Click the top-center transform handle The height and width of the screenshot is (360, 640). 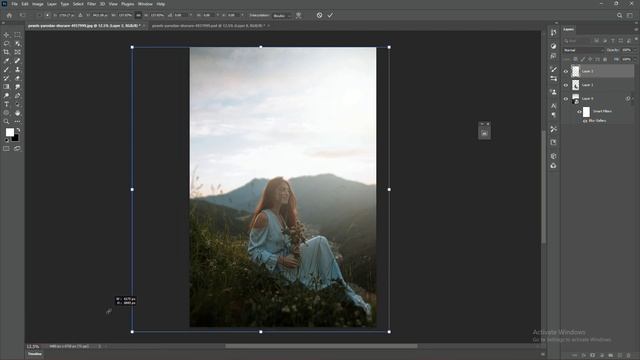pyautogui.click(x=261, y=47)
